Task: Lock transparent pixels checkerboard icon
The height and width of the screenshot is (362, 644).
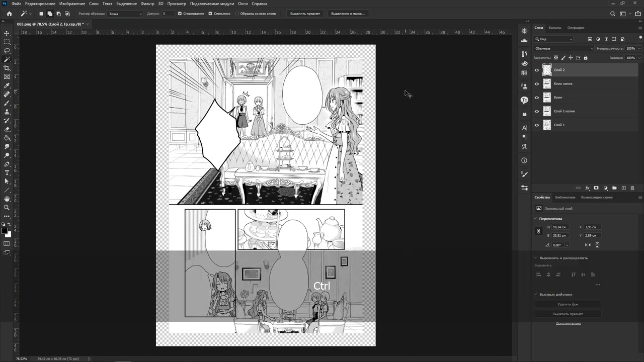Action: 556,58
